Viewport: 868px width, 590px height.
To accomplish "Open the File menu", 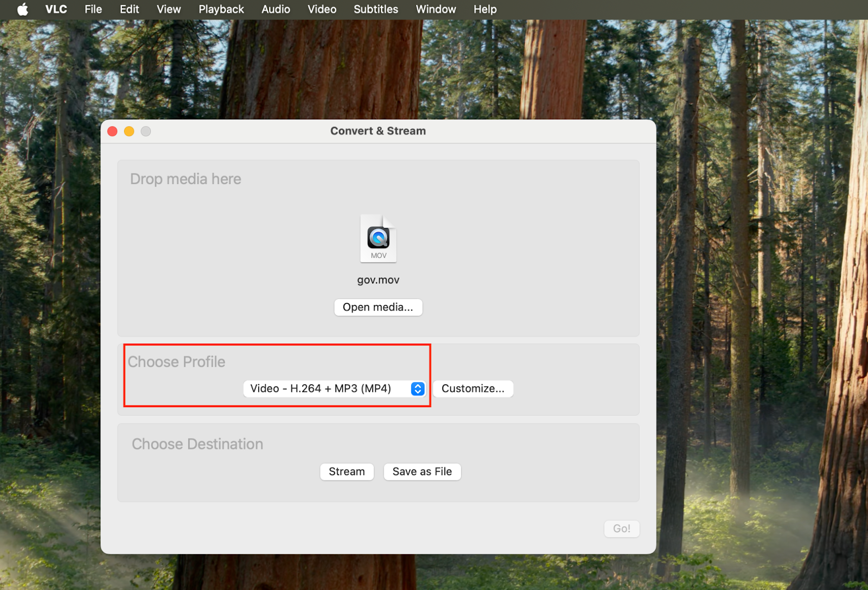I will pos(93,9).
